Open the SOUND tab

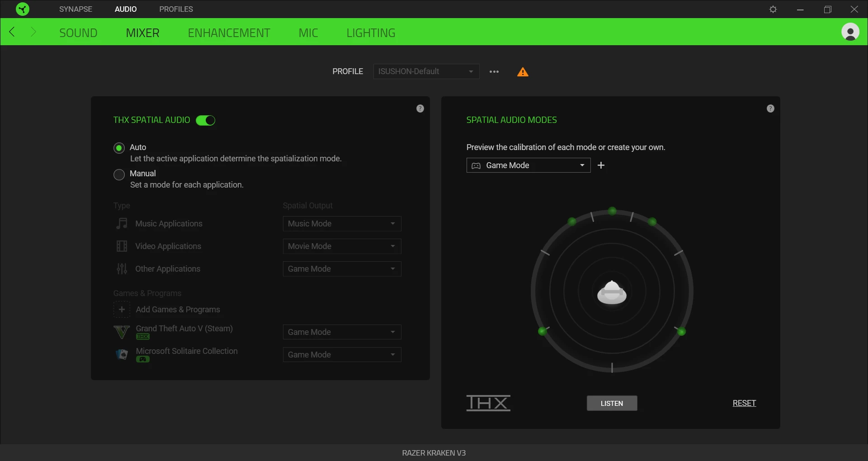(x=78, y=33)
